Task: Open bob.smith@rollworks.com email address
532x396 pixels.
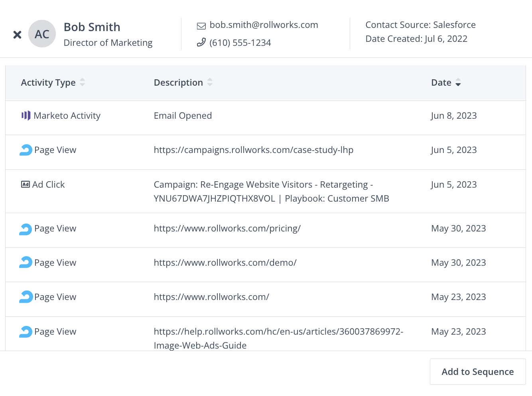Action: point(264,25)
